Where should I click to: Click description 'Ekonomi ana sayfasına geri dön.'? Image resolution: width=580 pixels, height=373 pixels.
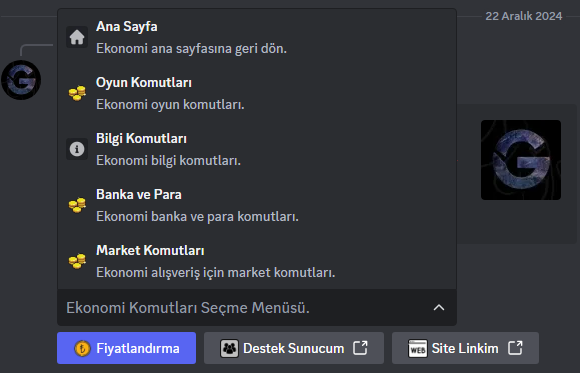(x=191, y=48)
